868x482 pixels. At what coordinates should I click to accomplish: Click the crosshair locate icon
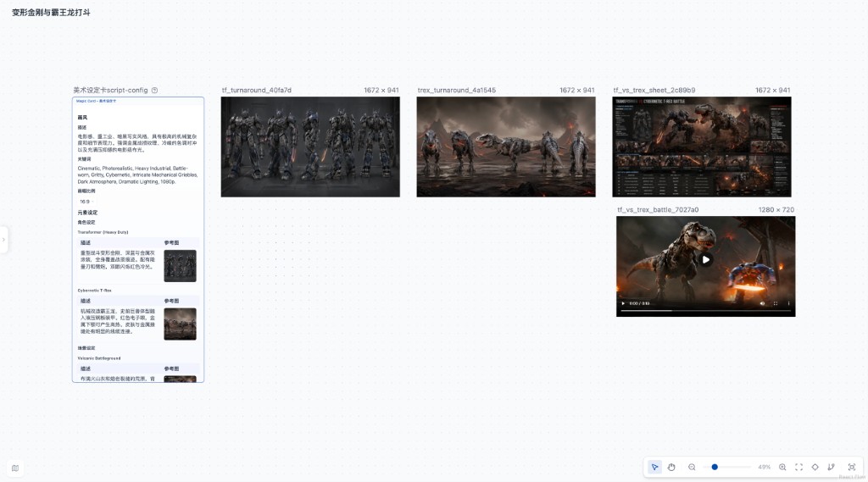(x=815, y=467)
